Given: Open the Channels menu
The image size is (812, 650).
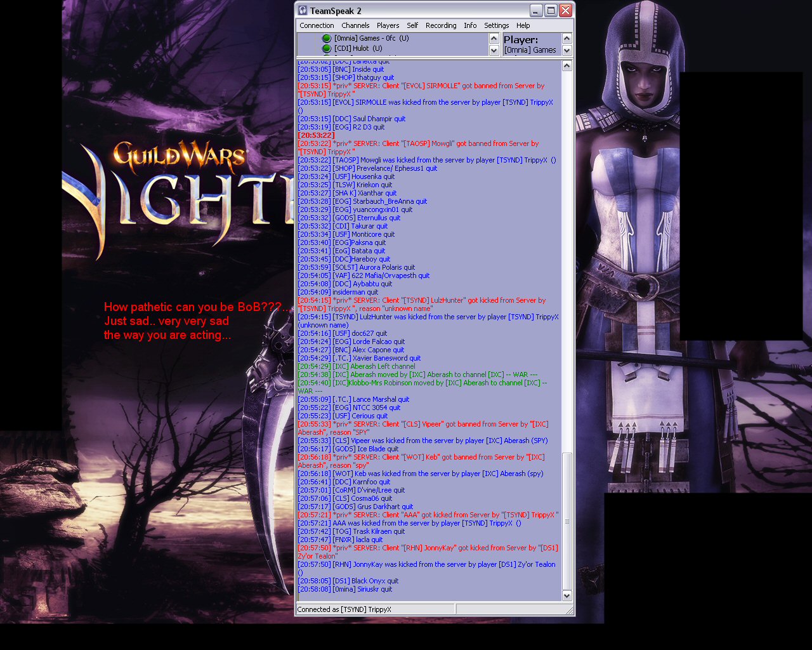Looking at the screenshot, I should (355, 25).
